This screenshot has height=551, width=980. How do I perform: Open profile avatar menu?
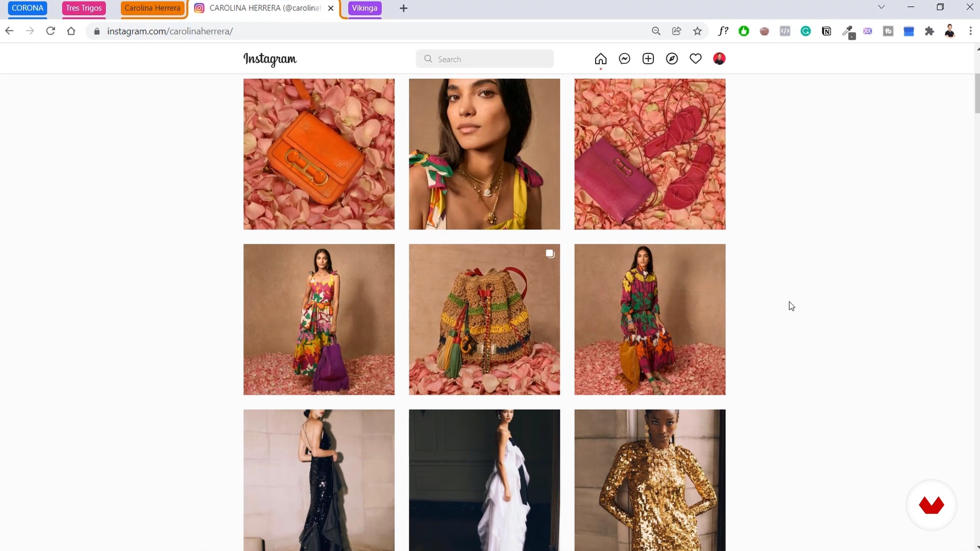719,59
